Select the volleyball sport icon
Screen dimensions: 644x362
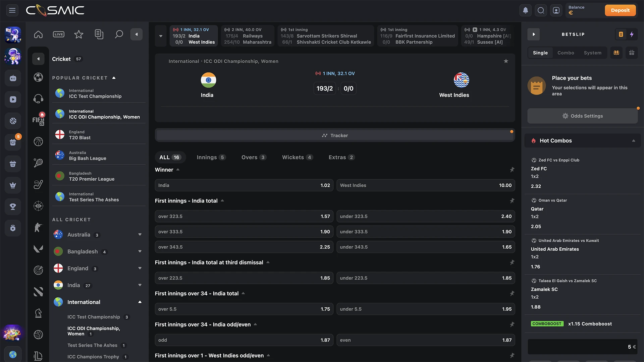pyautogui.click(x=38, y=335)
